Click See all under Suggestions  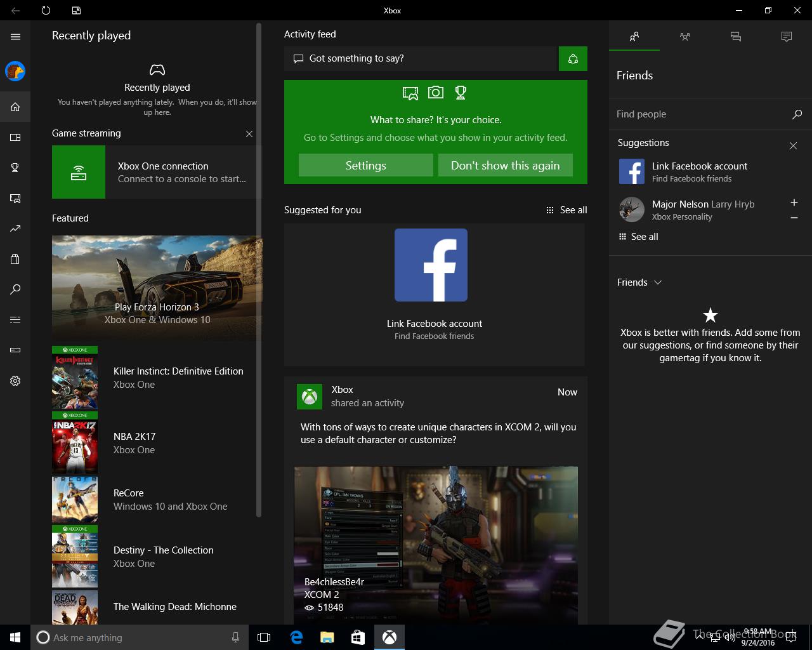tap(638, 237)
